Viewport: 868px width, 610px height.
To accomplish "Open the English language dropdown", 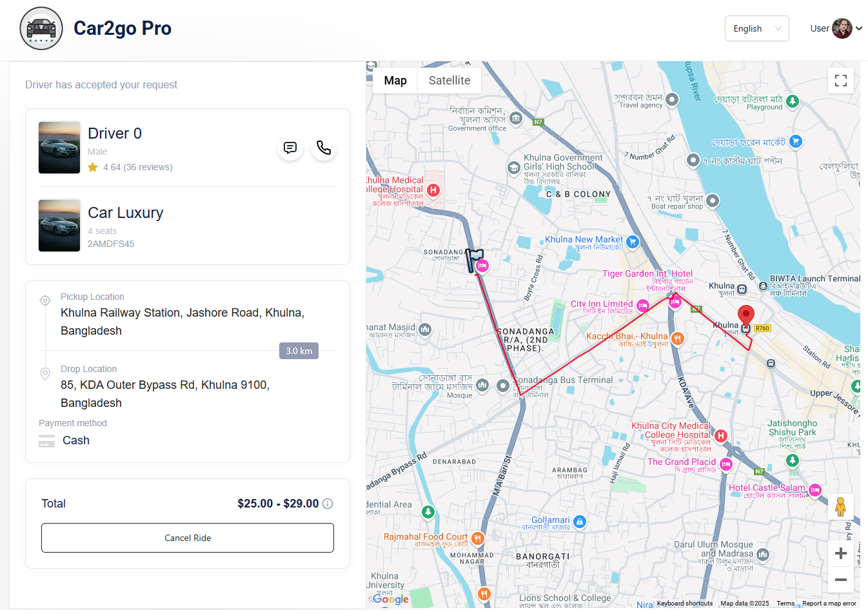I will click(757, 28).
